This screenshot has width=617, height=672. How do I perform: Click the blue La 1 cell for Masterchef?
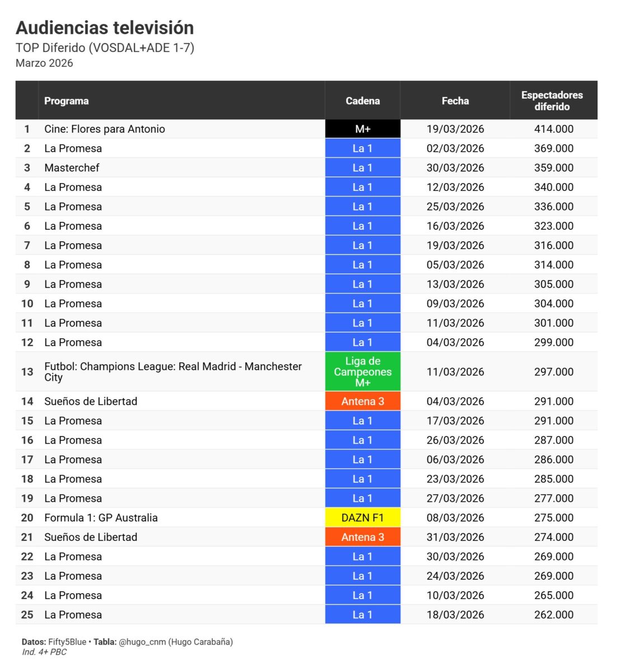coord(362,168)
